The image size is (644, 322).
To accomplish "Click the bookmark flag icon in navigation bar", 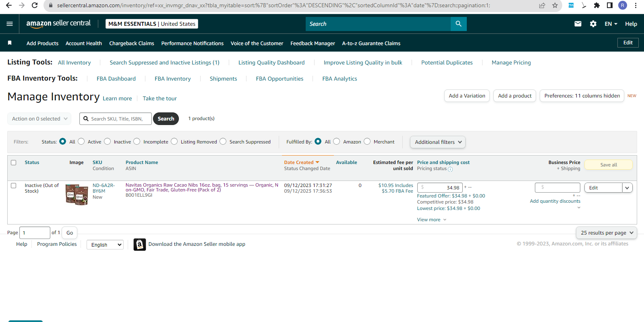I will [10, 43].
